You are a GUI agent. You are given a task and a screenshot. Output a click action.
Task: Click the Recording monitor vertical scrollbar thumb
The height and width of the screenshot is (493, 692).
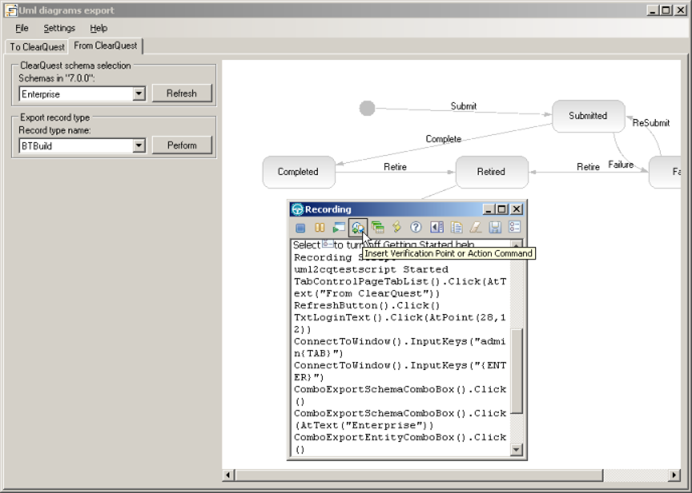[516, 371]
